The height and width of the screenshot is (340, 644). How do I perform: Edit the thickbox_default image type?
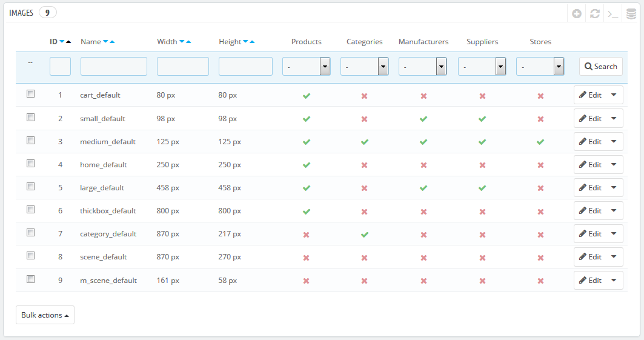(x=591, y=211)
